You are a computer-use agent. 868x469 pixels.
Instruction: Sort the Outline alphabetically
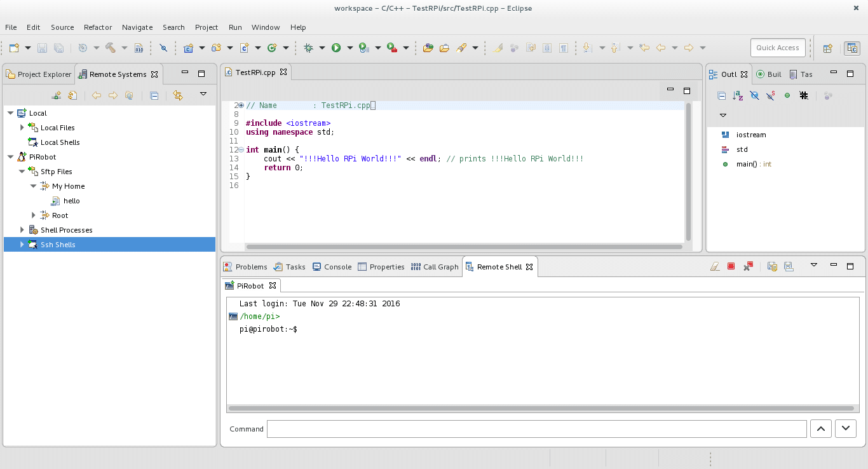pyautogui.click(x=738, y=95)
